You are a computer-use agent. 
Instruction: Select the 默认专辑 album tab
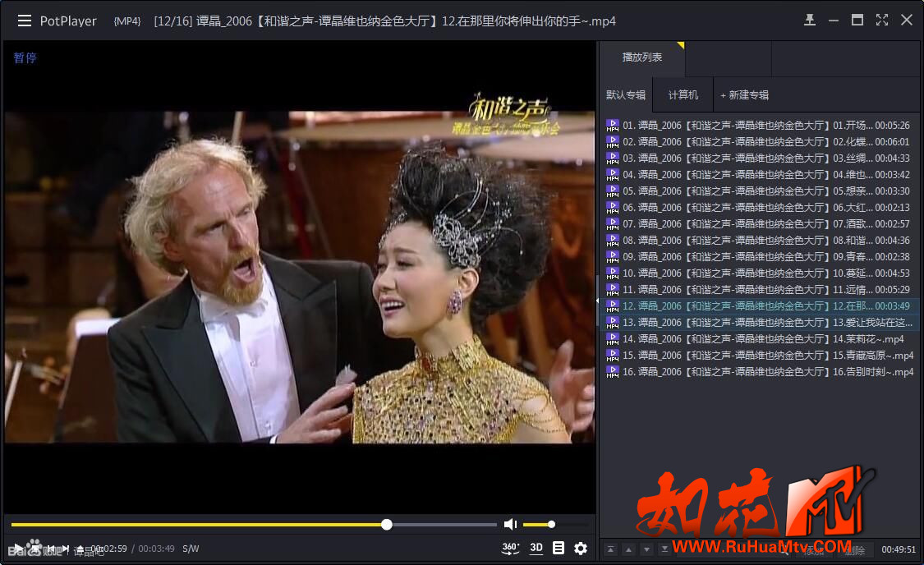pos(626,95)
